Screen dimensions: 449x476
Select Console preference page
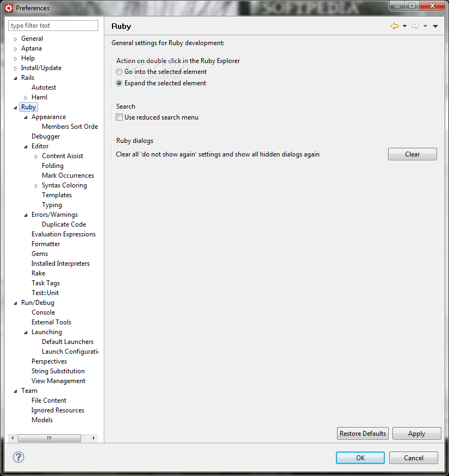[43, 312]
